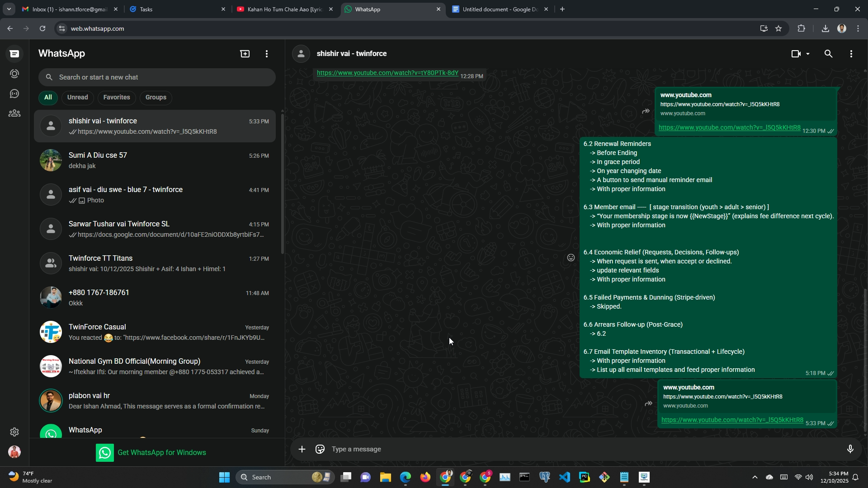The width and height of the screenshot is (868, 488).
Task: Open the Status icon in sidebar
Action: (14, 74)
